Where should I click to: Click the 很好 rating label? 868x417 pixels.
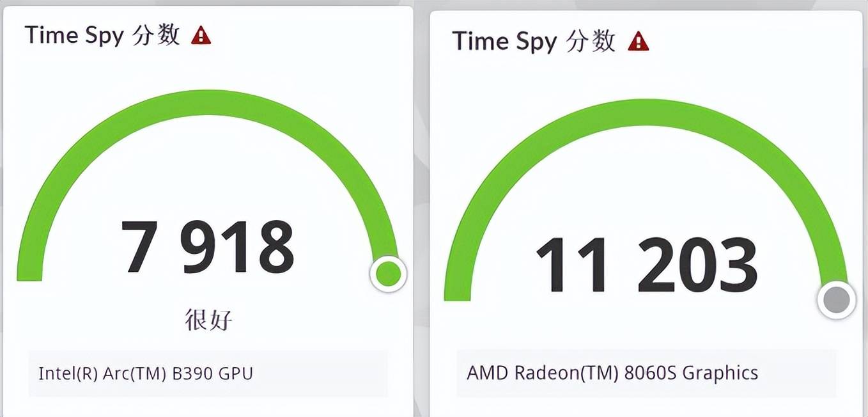(x=208, y=319)
